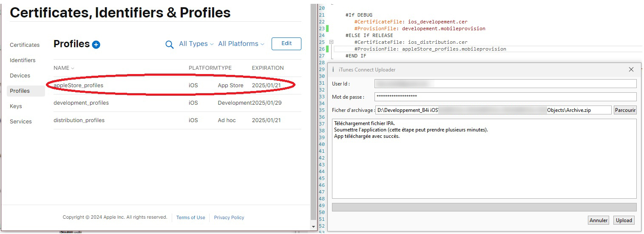Click the ios_distribution.cer code line
644x234 pixels.
(x=411, y=42)
